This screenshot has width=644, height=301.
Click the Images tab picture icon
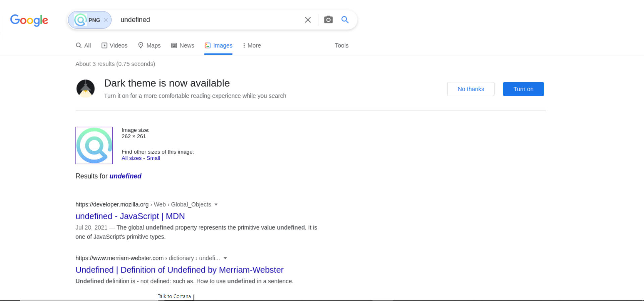pyautogui.click(x=208, y=45)
